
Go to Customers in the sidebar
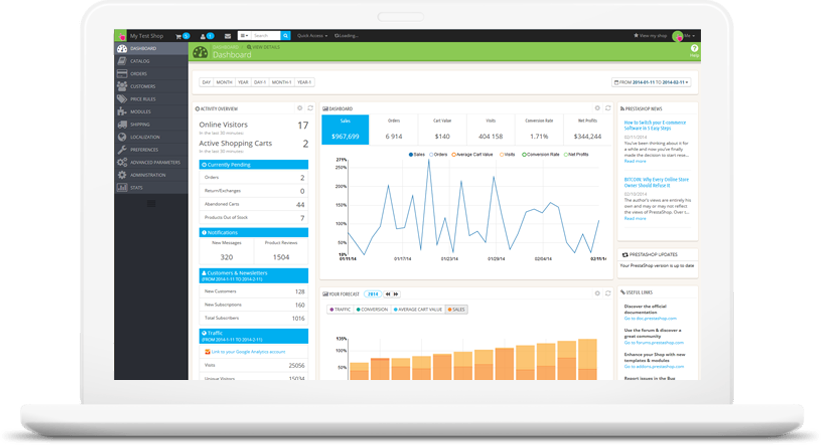pyautogui.click(x=142, y=86)
